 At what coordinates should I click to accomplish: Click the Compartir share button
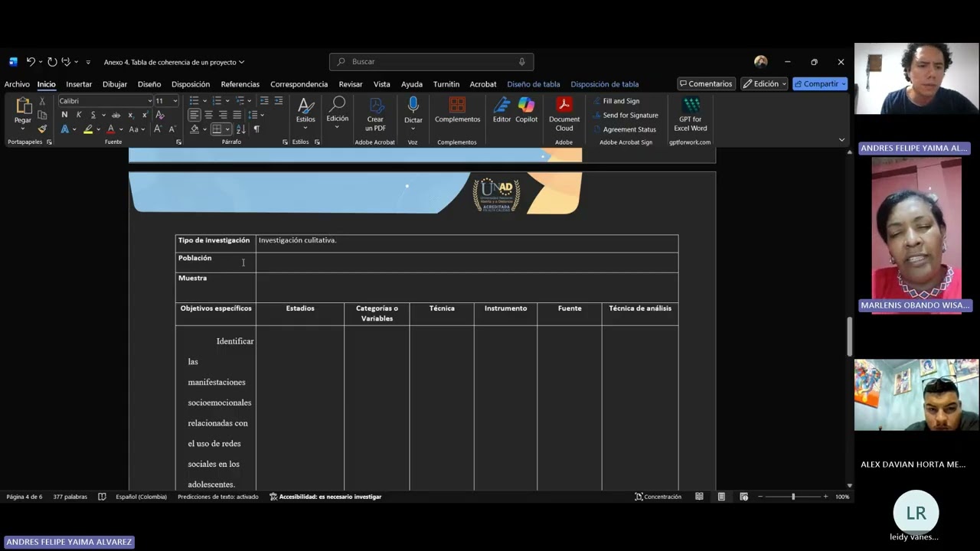tap(820, 84)
